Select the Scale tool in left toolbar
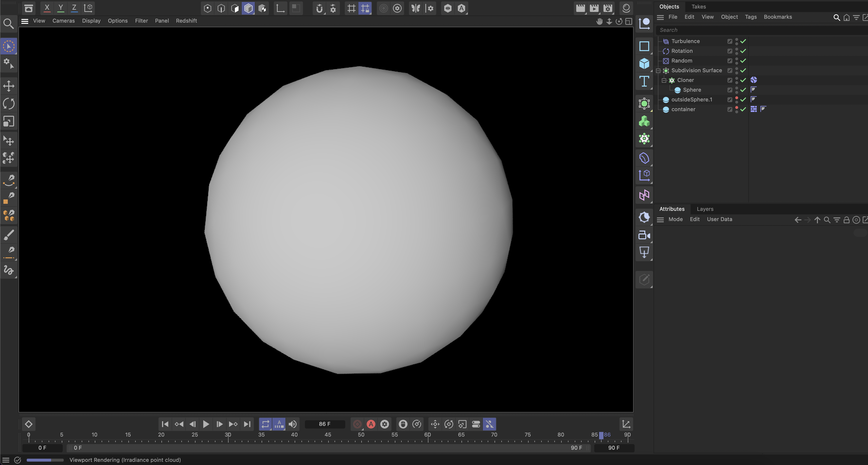Image resolution: width=868 pixels, height=465 pixels. 9,121
